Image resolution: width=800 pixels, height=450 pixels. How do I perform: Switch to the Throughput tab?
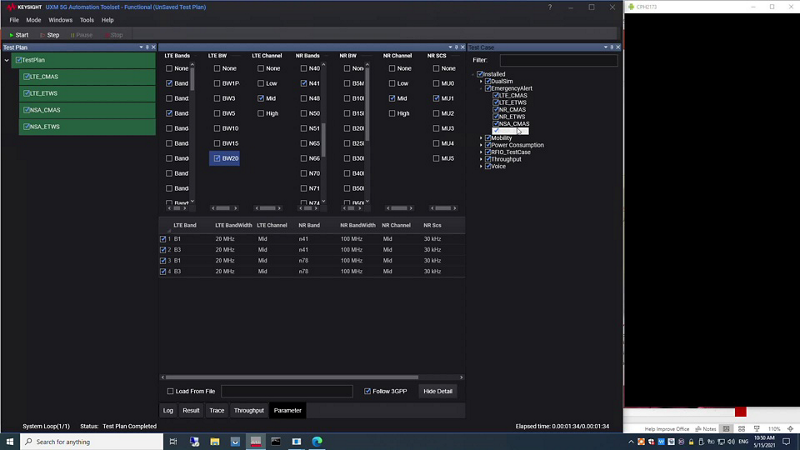pyautogui.click(x=249, y=410)
